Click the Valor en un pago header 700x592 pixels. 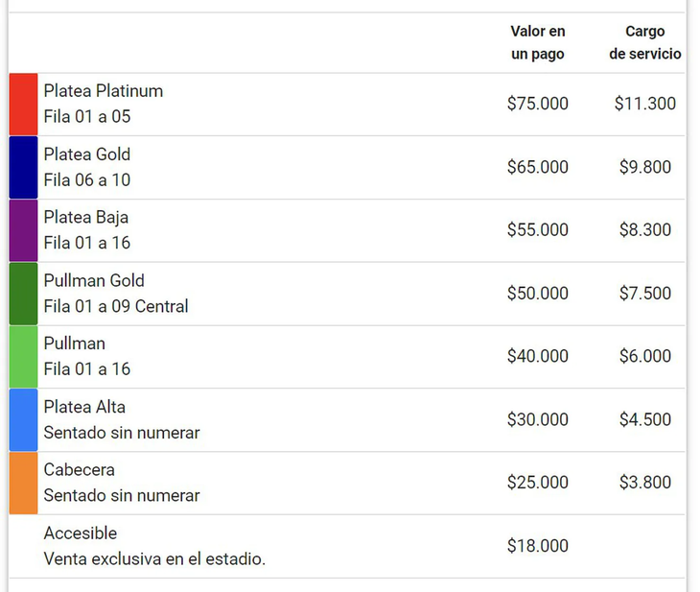[538, 42]
